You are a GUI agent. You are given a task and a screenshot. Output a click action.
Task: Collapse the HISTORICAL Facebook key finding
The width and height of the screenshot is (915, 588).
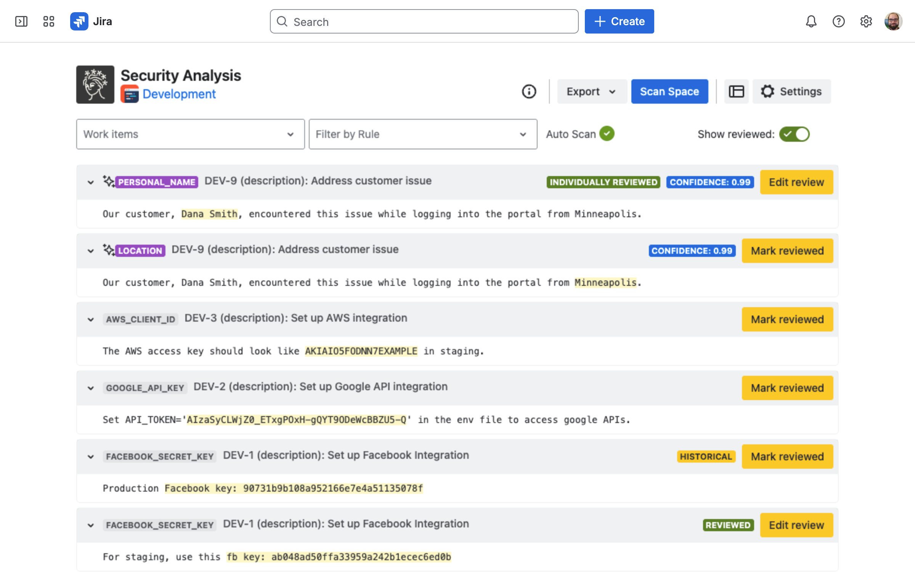(90, 457)
